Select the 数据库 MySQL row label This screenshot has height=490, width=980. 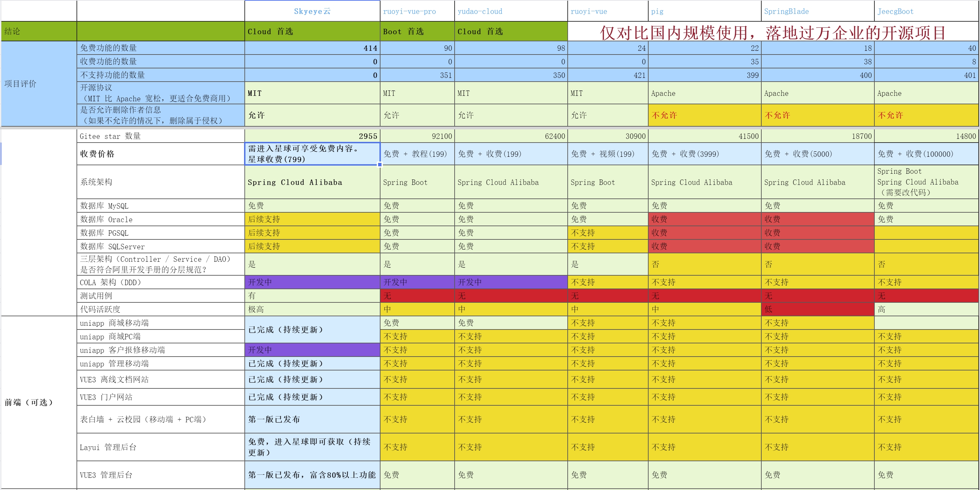tap(160, 206)
